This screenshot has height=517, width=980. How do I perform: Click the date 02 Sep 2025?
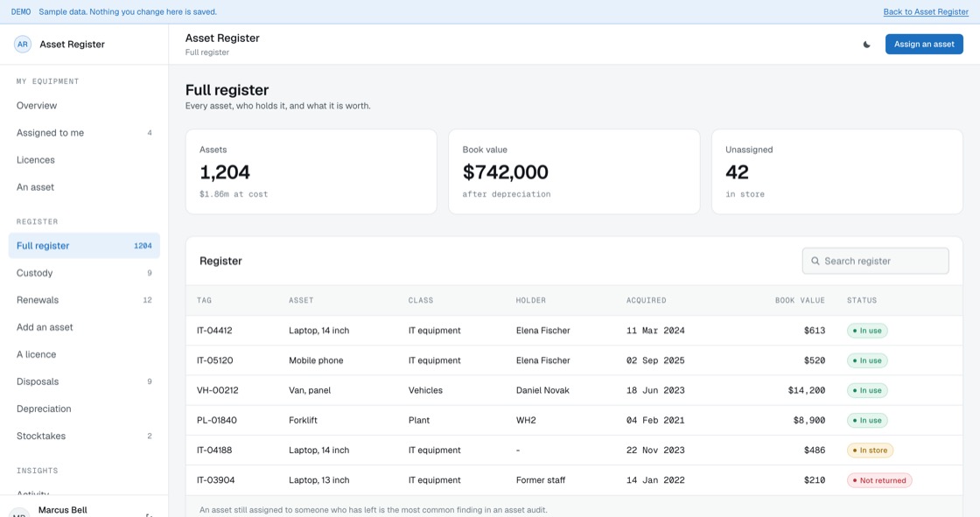(655, 360)
